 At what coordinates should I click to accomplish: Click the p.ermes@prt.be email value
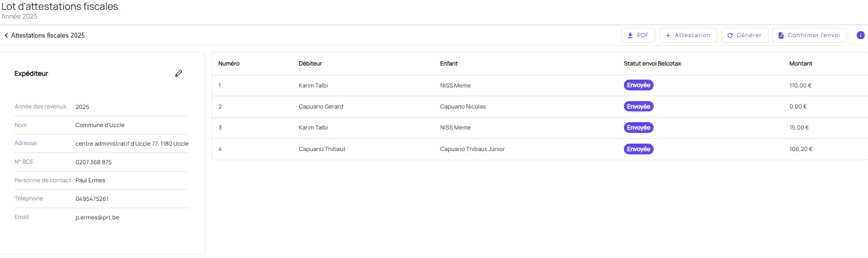pyautogui.click(x=97, y=217)
